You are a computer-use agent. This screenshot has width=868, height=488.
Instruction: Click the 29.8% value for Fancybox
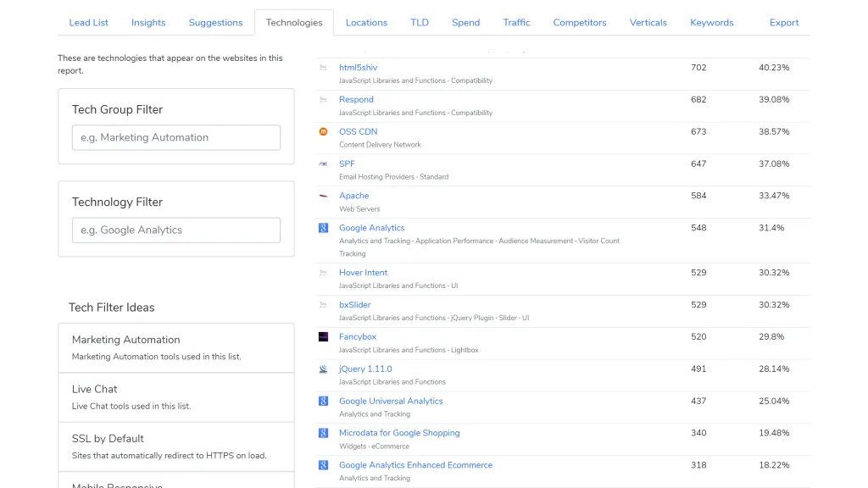pyautogui.click(x=771, y=337)
